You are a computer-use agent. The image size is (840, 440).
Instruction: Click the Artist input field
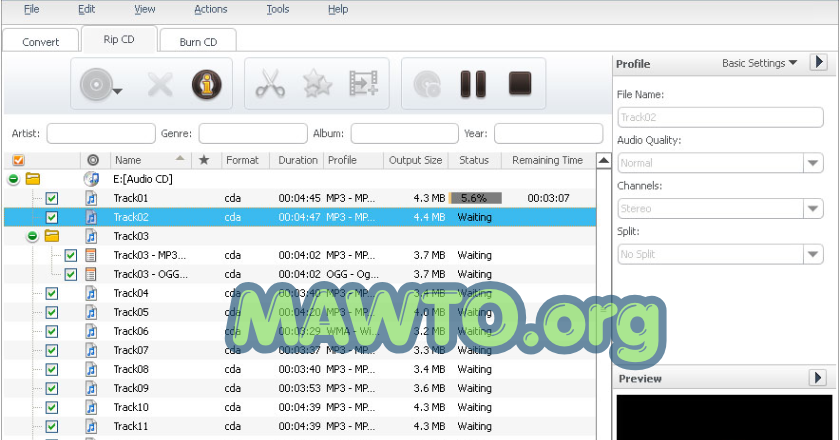(101, 133)
